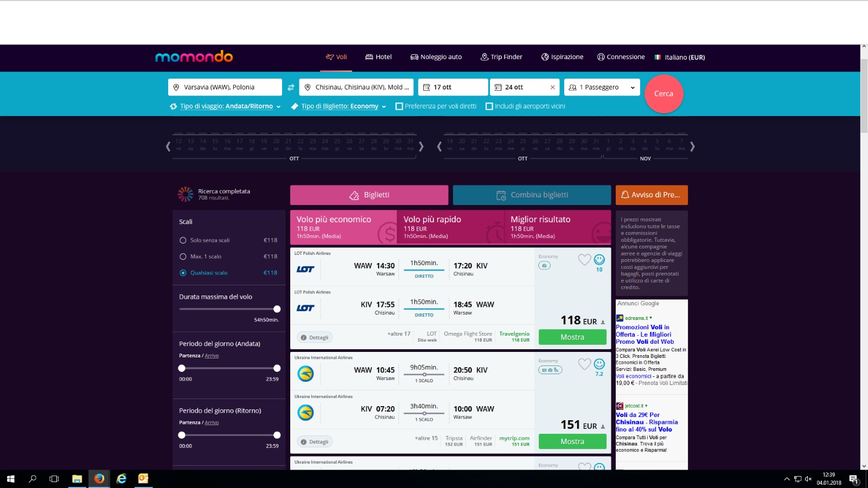The height and width of the screenshot is (488, 868).
Task: Save the LOT 118 EUR flight to favorites
Action: (584, 260)
